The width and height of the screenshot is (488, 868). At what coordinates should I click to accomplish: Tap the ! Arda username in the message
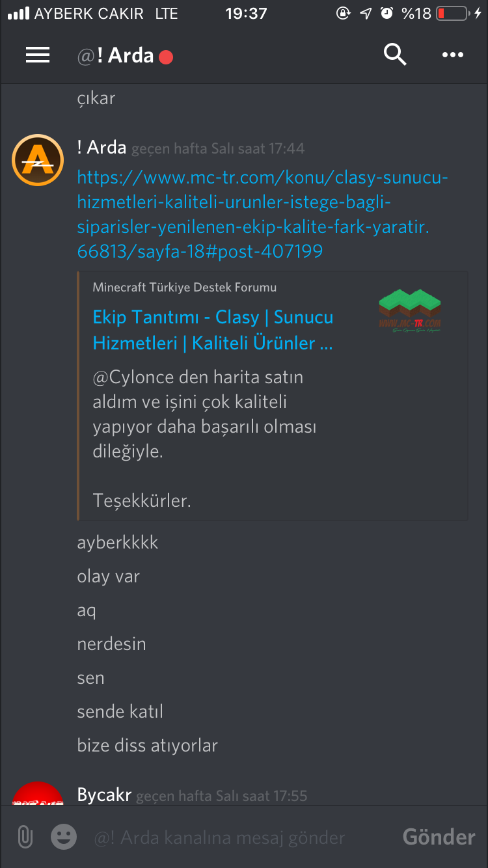tap(102, 147)
